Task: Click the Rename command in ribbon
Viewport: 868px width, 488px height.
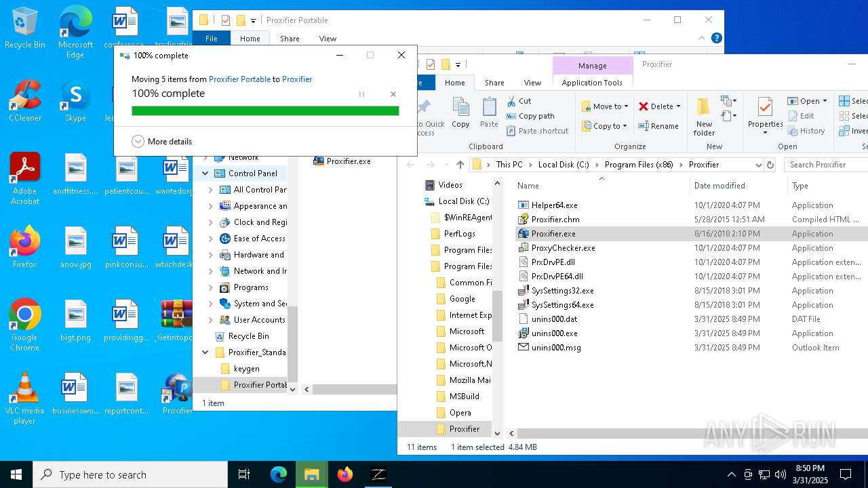Action: [x=658, y=125]
